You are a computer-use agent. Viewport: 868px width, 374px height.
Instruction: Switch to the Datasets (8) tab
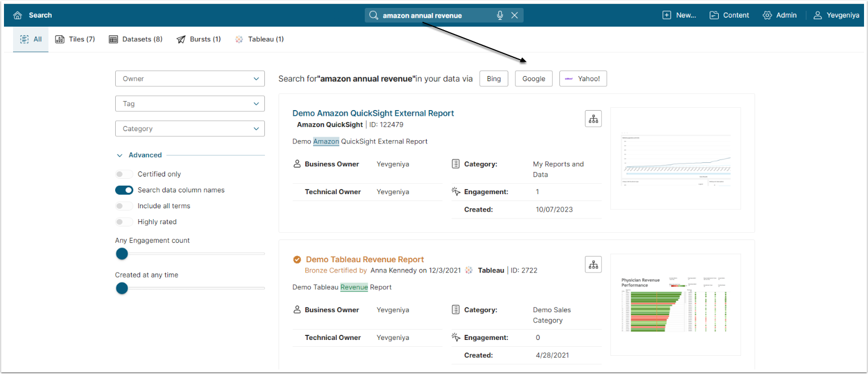(136, 39)
